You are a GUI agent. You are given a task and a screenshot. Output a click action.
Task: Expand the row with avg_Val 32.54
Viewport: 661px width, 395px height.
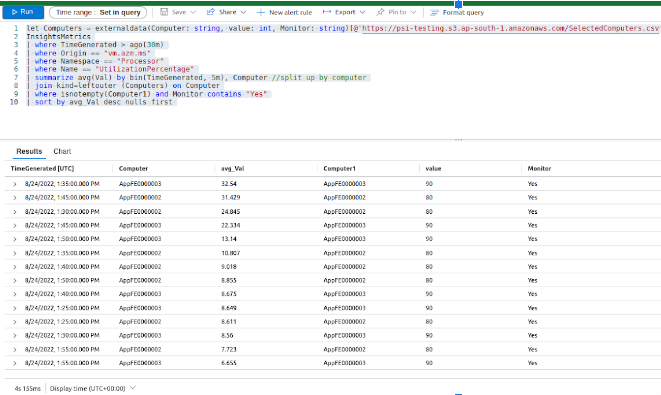pos(15,184)
